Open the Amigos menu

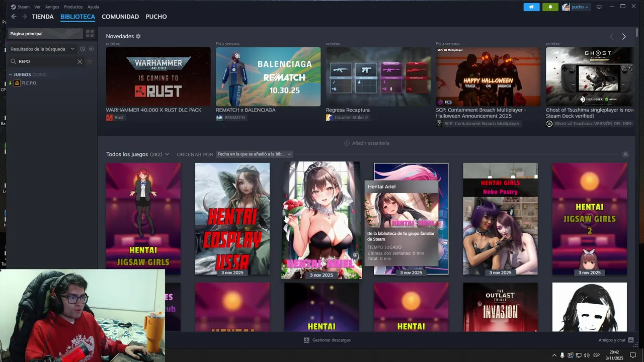click(52, 7)
